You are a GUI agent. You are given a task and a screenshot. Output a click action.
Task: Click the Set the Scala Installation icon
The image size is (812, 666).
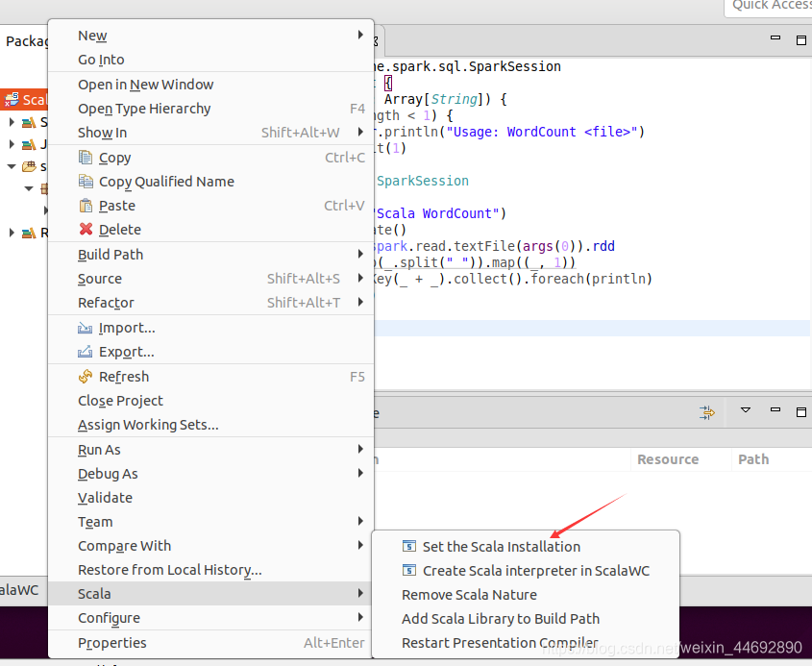pyautogui.click(x=409, y=547)
